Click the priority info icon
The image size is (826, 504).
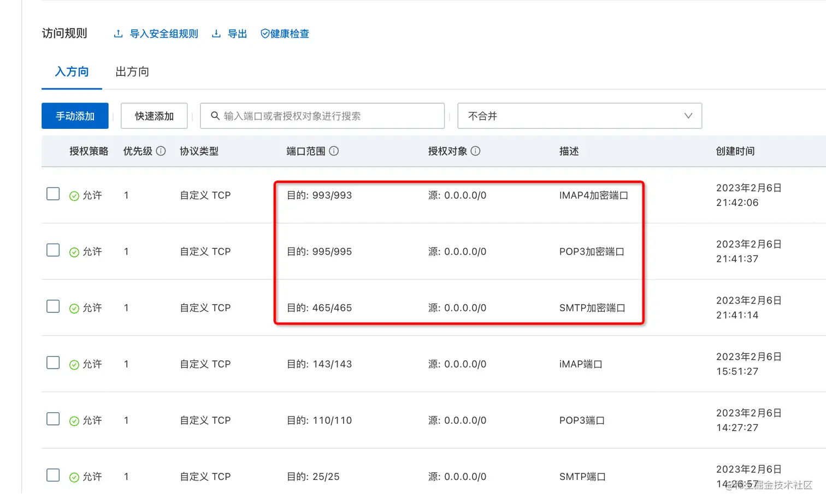tap(161, 151)
